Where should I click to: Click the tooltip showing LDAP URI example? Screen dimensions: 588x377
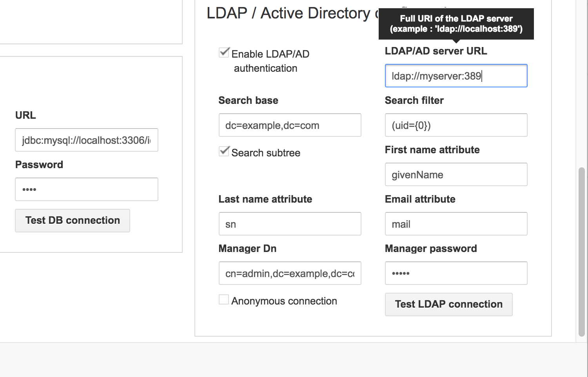click(x=456, y=24)
